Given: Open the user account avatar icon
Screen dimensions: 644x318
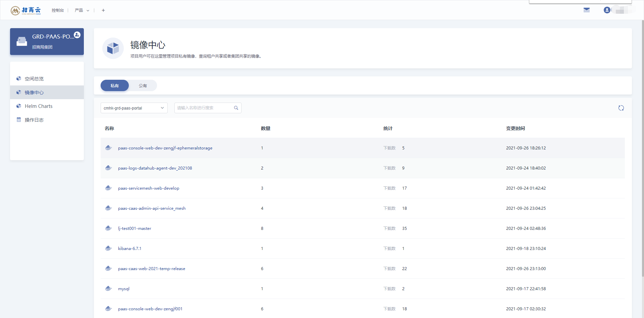Looking at the screenshot, I should pos(607,10).
